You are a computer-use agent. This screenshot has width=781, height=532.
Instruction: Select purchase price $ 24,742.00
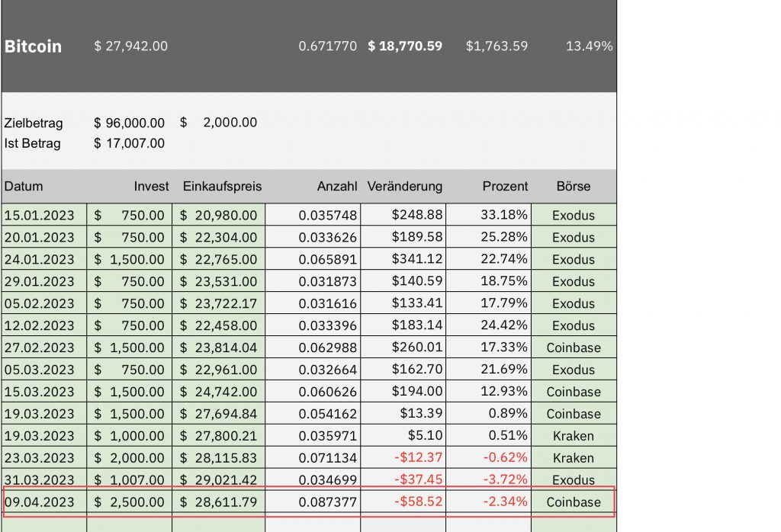(218, 392)
